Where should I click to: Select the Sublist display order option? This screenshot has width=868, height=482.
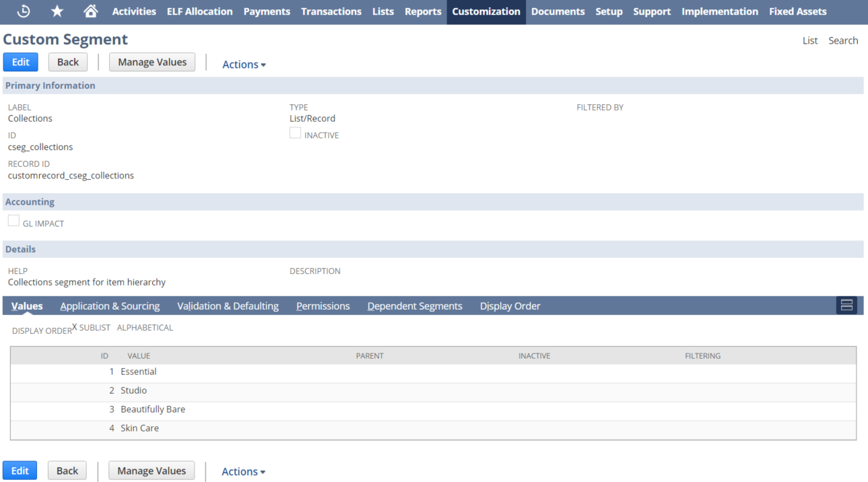(x=94, y=328)
